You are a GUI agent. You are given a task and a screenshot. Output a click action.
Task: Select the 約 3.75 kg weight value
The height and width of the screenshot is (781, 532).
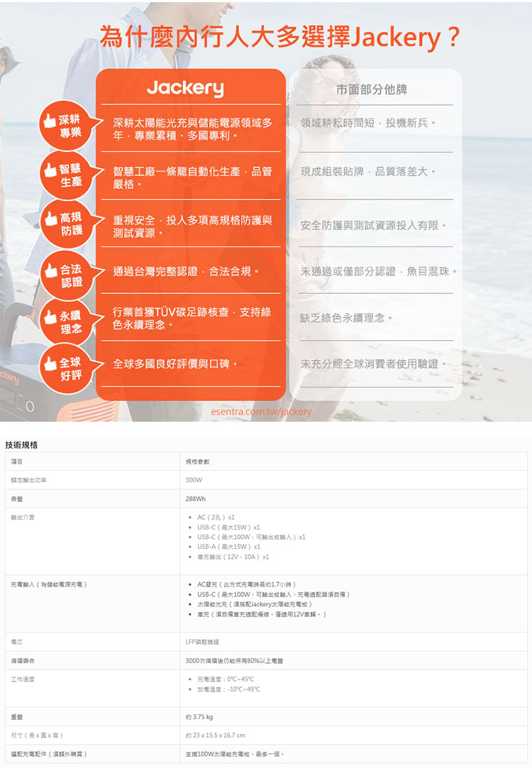(x=199, y=716)
